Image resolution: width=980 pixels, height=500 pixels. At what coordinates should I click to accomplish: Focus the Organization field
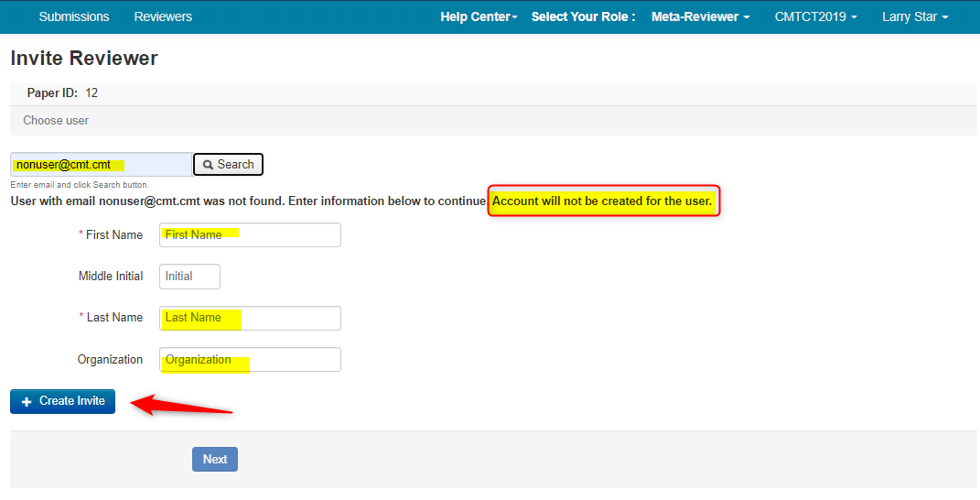coord(250,360)
